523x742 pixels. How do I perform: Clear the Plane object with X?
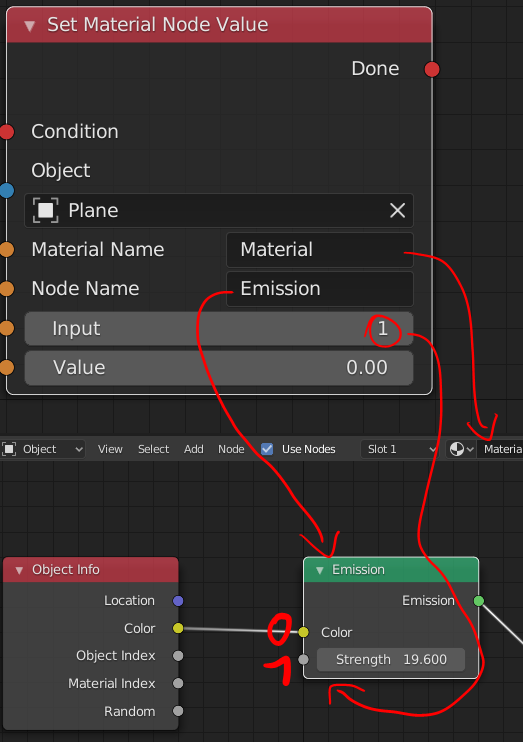(x=397, y=210)
